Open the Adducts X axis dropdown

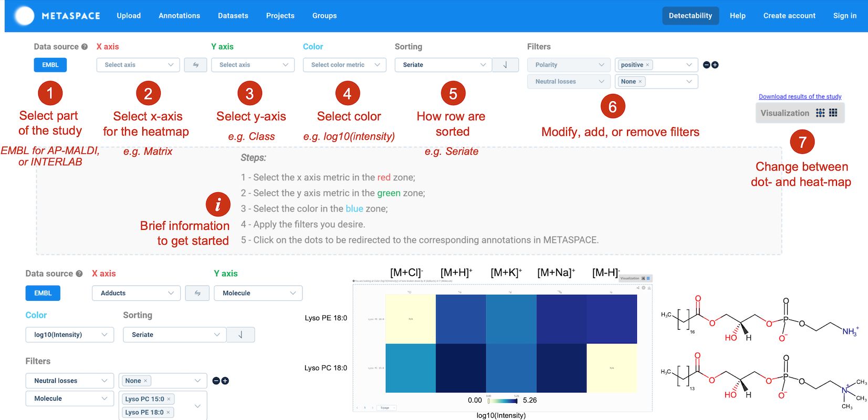[136, 293]
